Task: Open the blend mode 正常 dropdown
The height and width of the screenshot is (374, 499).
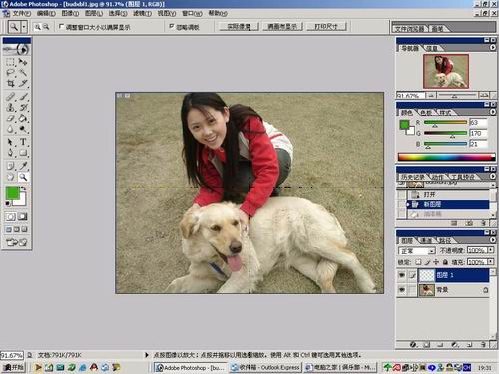Action: coord(417,251)
